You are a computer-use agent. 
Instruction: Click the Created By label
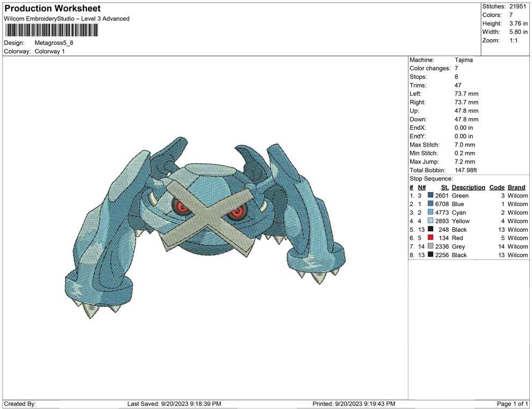click(20, 404)
